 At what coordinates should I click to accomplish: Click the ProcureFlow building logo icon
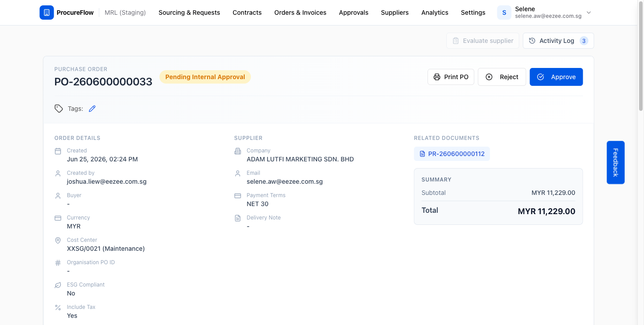pos(47,13)
